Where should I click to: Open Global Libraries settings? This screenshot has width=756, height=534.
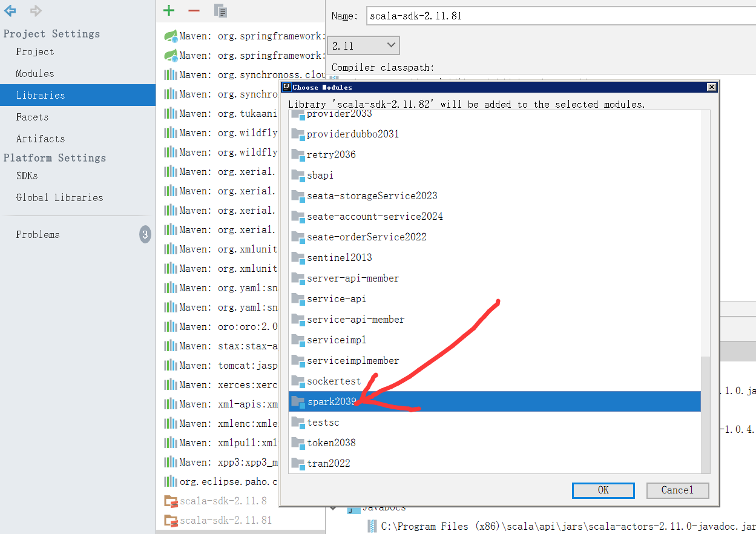click(59, 198)
